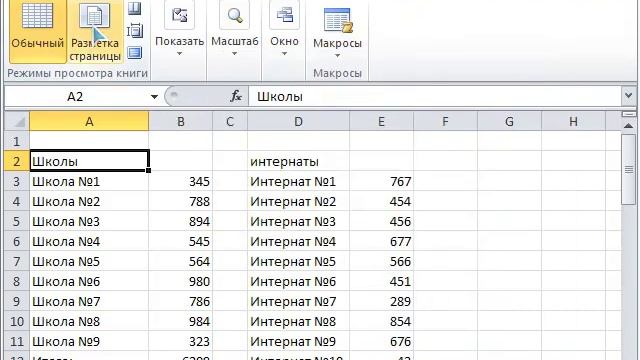640x360 pixels.
Task: Click cell with value 323
Action: [x=181, y=341]
